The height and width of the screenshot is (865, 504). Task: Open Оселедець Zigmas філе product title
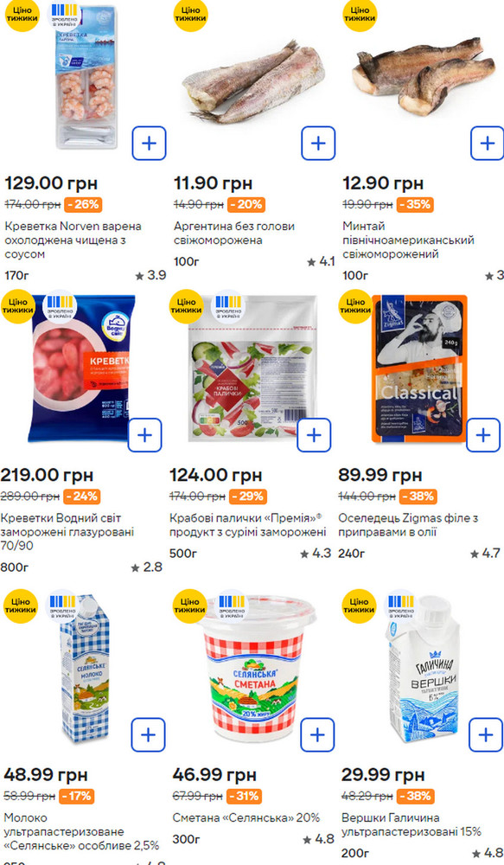click(408, 525)
